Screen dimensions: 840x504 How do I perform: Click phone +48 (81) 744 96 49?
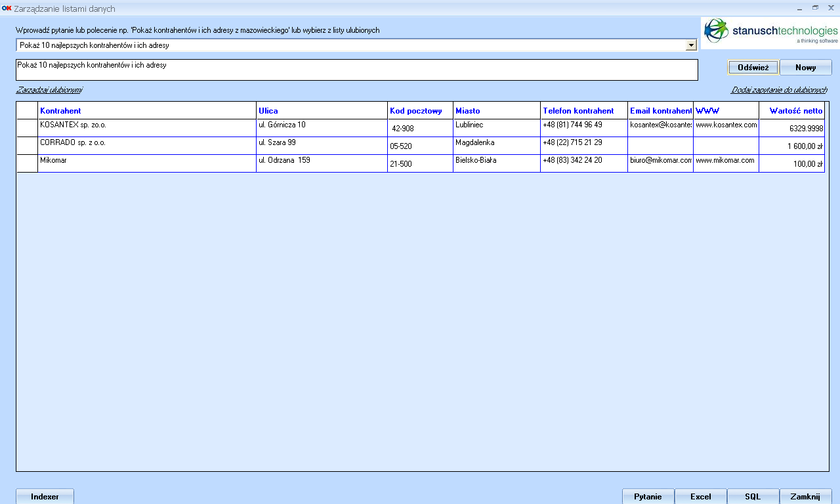[584, 128]
